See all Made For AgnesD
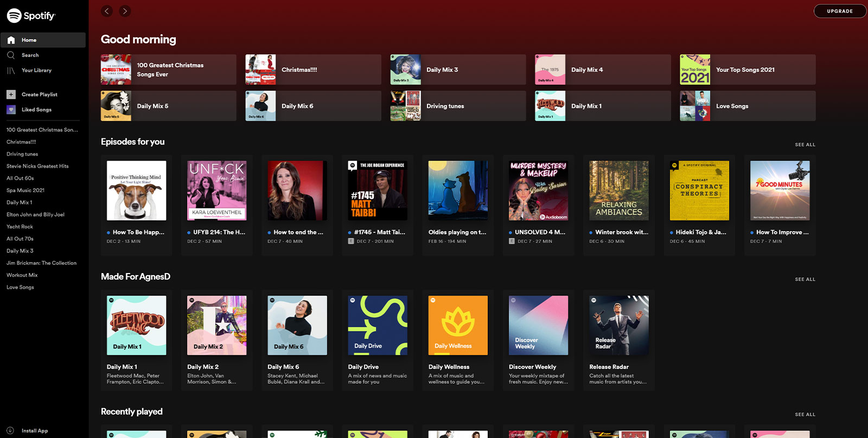The width and height of the screenshot is (868, 438). tap(805, 280)
